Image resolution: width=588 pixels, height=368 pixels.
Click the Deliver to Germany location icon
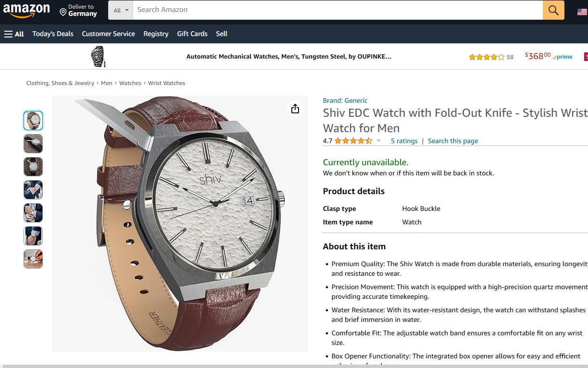[x=63, y=11]
